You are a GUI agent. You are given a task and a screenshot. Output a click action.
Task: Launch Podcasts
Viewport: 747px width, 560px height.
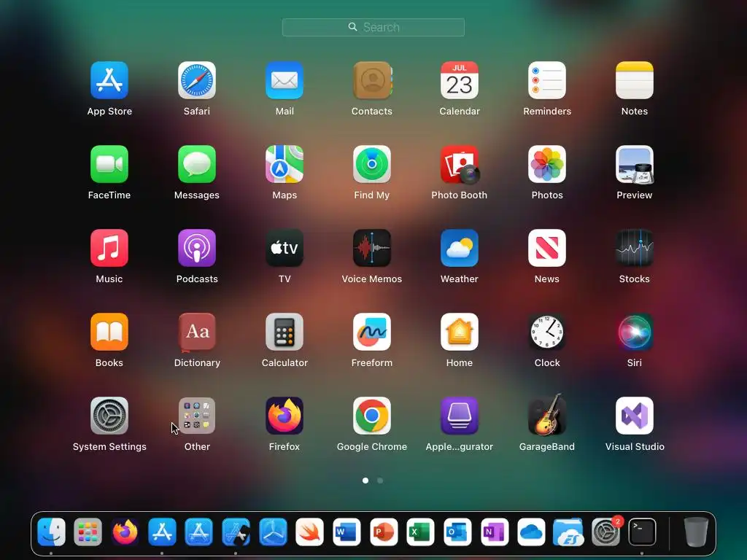coord(197,248)
